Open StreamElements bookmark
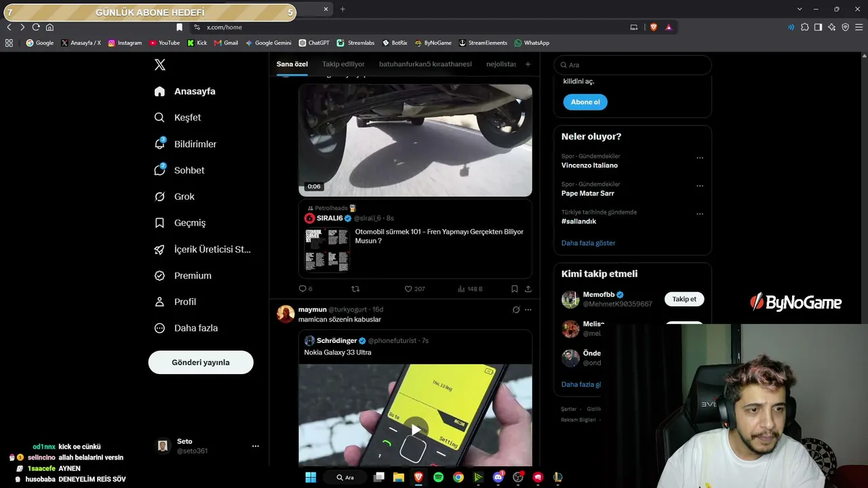The width and height of the screenshot is (868, 488). tap(483, 43)
